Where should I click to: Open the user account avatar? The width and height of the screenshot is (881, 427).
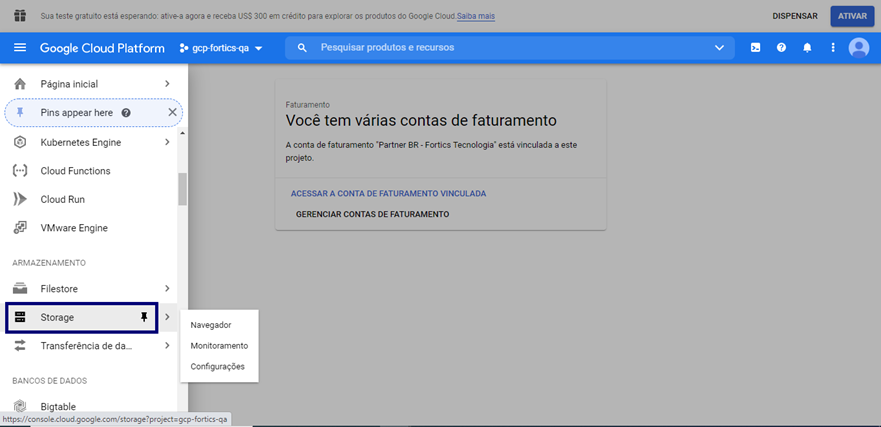pos(859,48)
